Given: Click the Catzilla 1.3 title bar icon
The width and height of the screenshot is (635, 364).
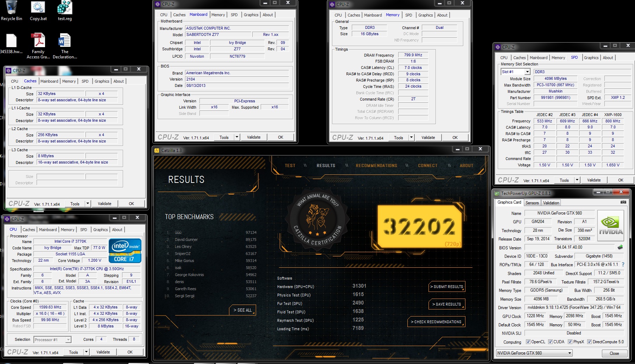Looking at the screenshot, I should tap(157, 150).
